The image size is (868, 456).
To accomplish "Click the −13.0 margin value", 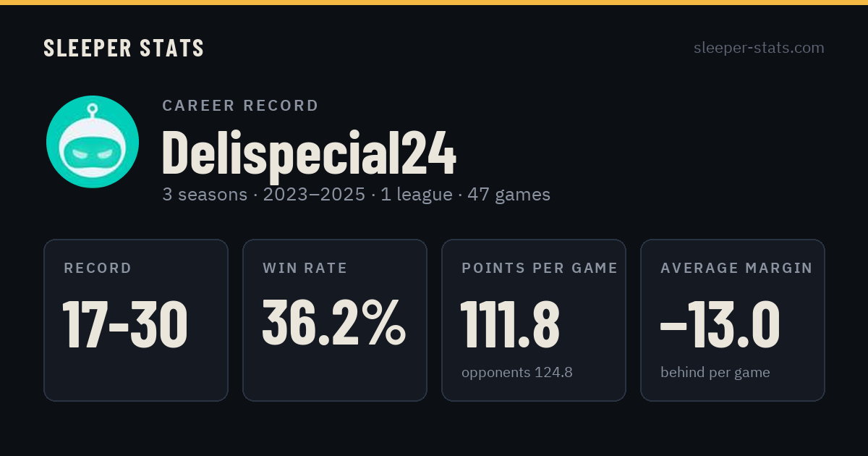I will (720, 323).
